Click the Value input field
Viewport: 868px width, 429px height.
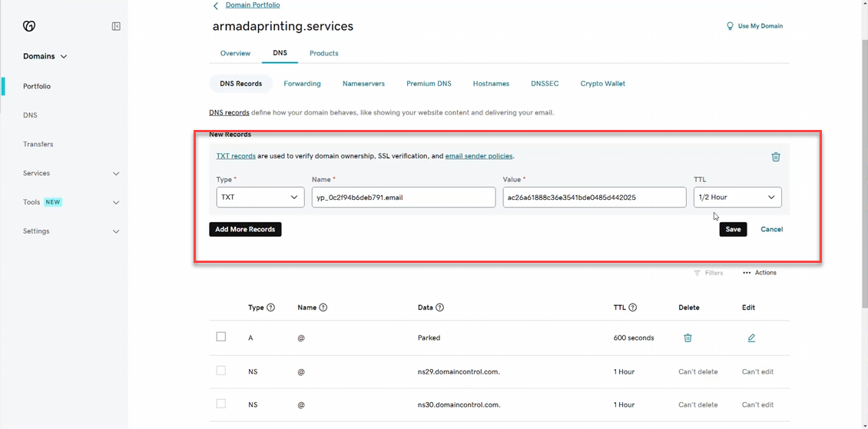595,198
